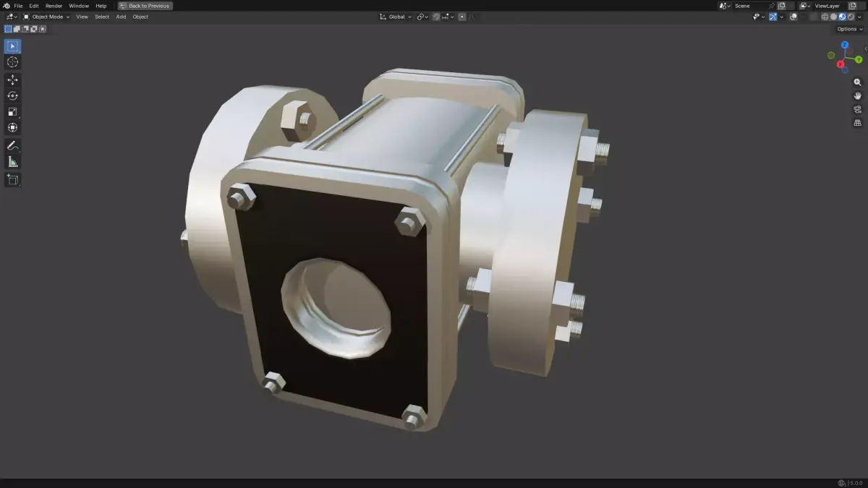Select the Scale tool
868x488 pixels.
tap(12, 111)
